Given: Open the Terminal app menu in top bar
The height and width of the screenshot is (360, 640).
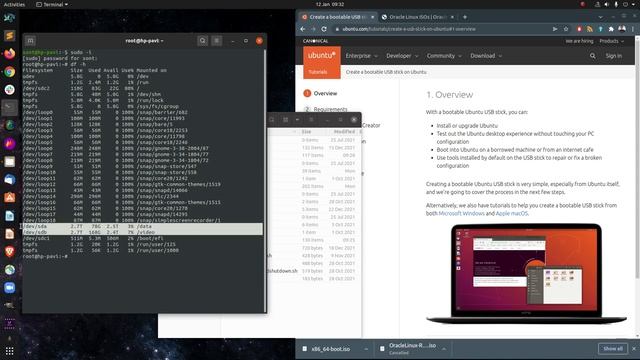Looking at the screenshot, I should tap(52, 4).
